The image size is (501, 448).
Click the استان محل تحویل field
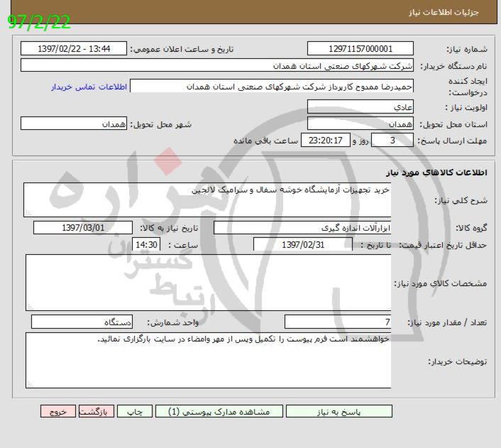pyautogui.click(x=360, y=124)
